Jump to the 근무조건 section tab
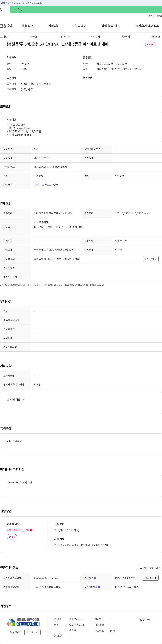 [35, 36]
